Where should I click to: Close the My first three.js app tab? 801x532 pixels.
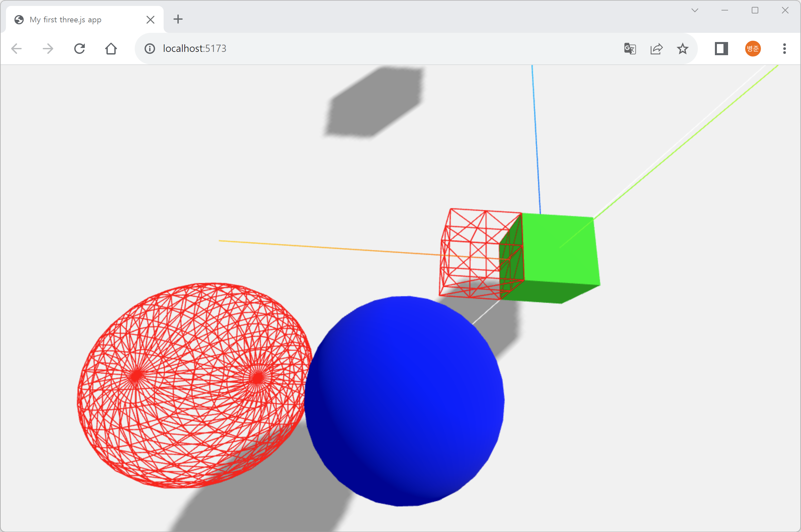(150, 20)
